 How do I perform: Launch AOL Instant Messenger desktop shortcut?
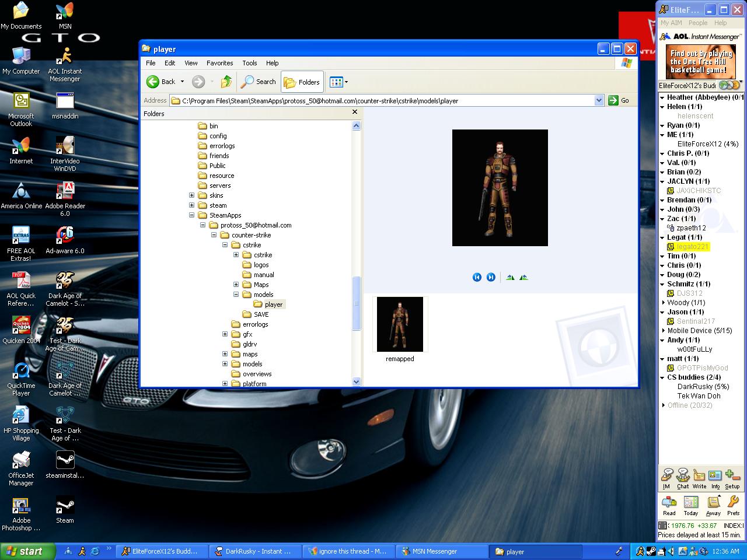65,64
